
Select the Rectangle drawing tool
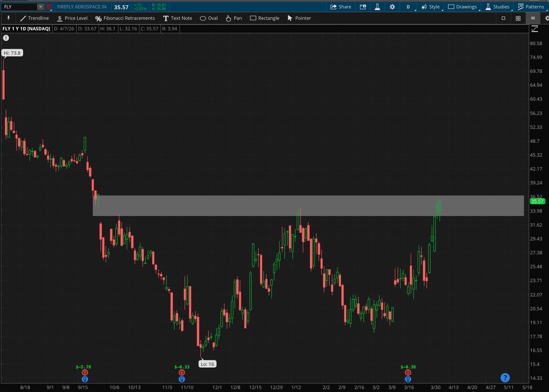coord(266,18)
